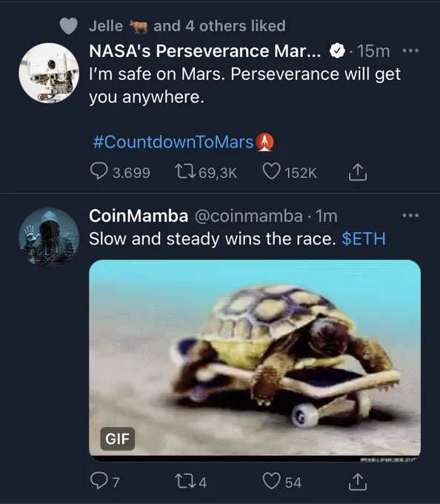
Task: Open the @coinmamba handle
Action: (x=249, y=216)
